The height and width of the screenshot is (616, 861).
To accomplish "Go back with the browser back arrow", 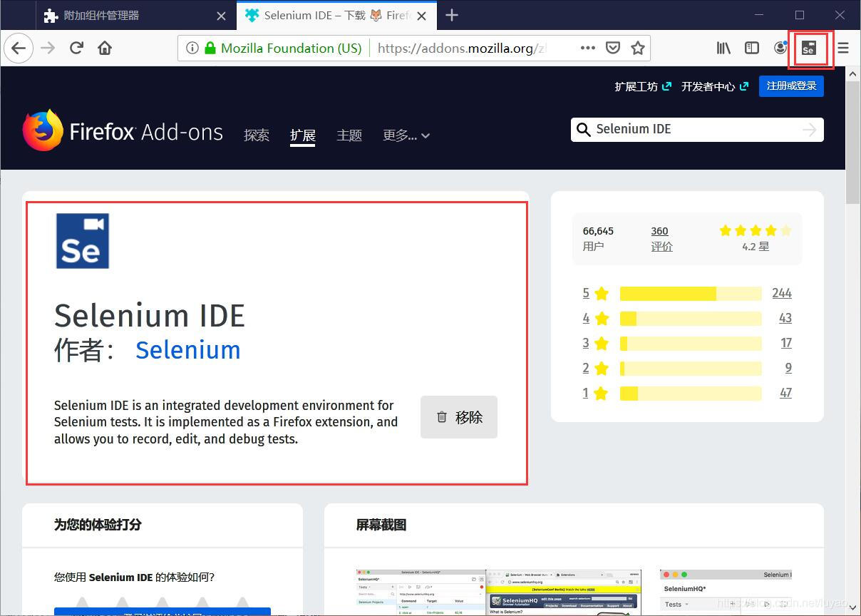I will point(19,48).
